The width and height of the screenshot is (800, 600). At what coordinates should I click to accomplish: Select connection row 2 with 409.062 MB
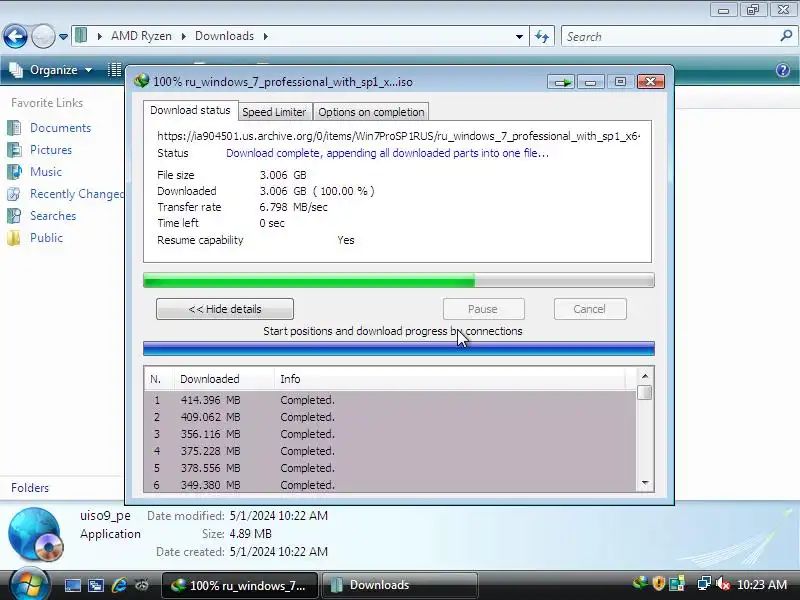coord(390,417)
